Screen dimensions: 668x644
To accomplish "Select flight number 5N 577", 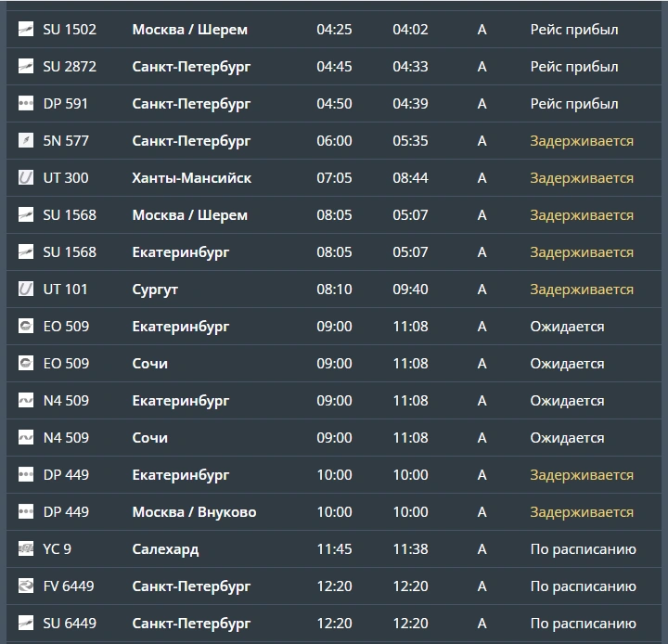I will [x=66, y=141].
